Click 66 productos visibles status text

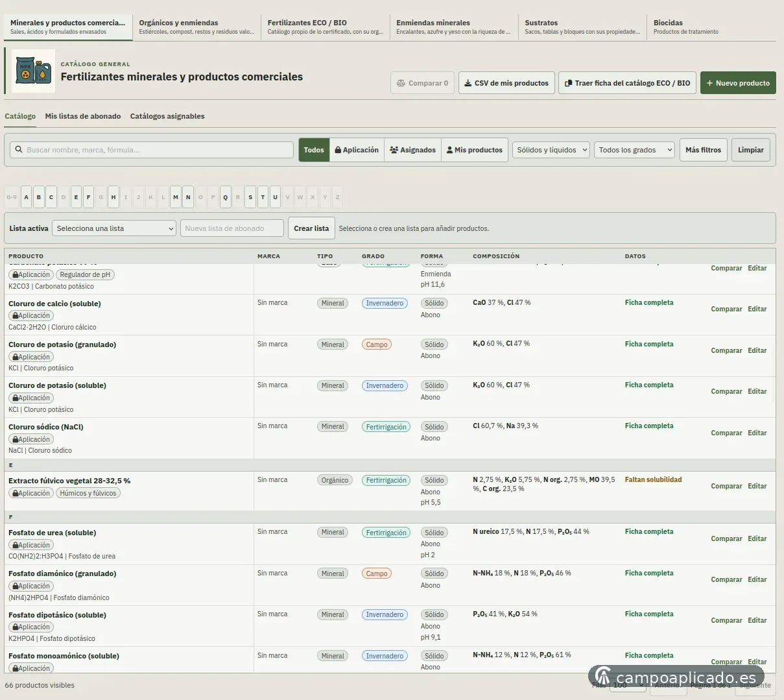[40, 685]
